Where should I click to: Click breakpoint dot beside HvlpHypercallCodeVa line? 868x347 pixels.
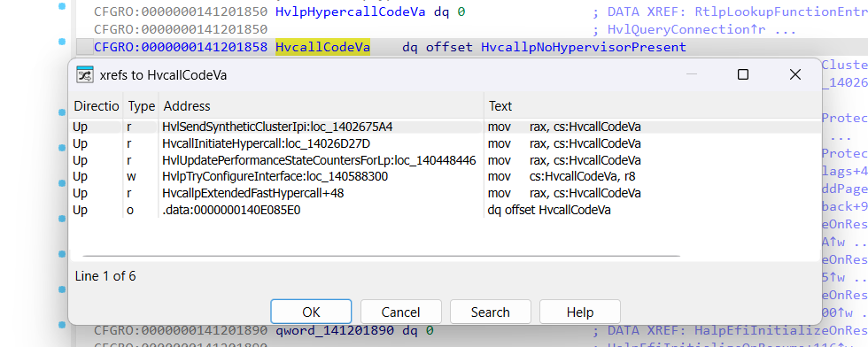(61, 7)
